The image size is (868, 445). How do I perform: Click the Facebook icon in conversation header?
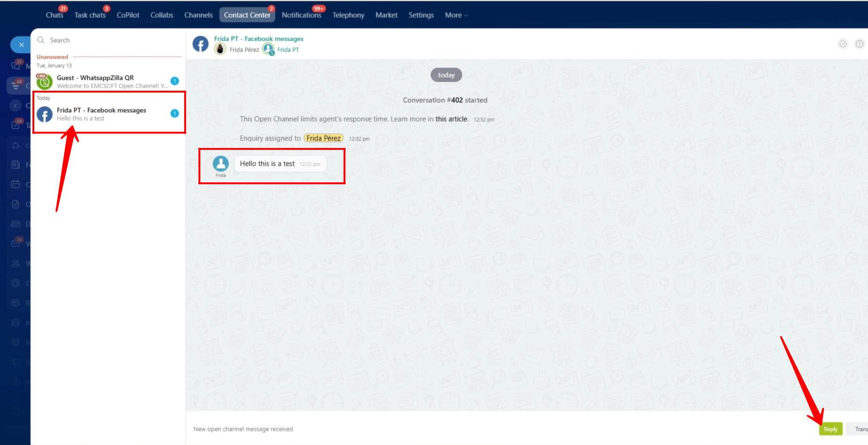point(201,44)
